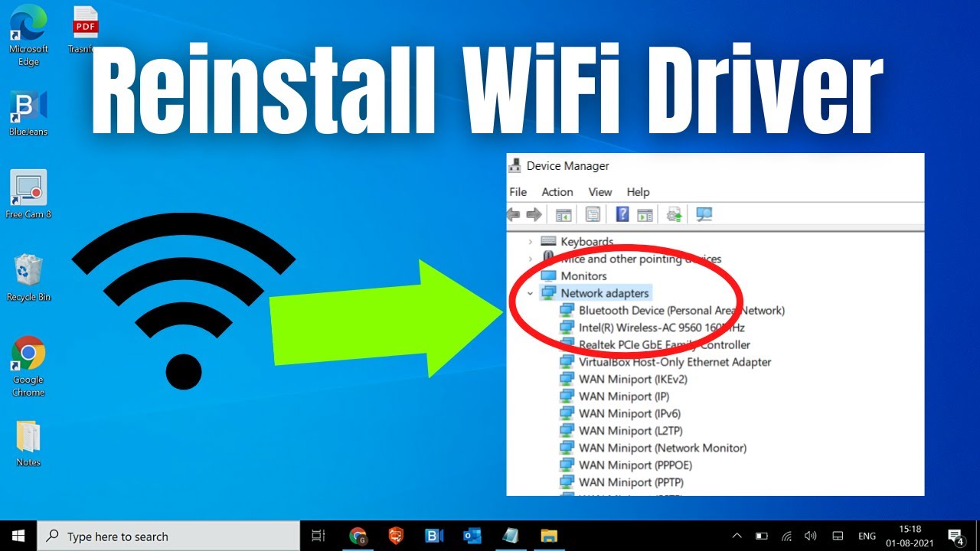980x551 pixels.
Task: Open Outlook from the taskbar
Action: [472, 536]
